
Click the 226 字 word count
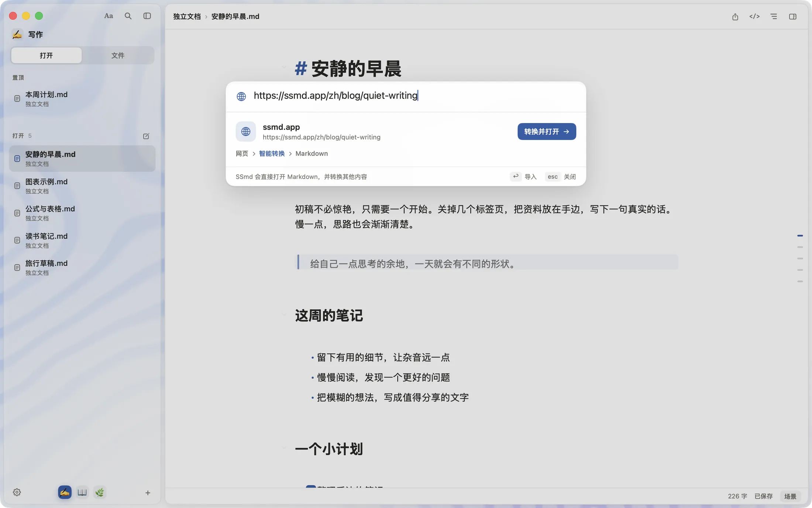pos(737,496)
